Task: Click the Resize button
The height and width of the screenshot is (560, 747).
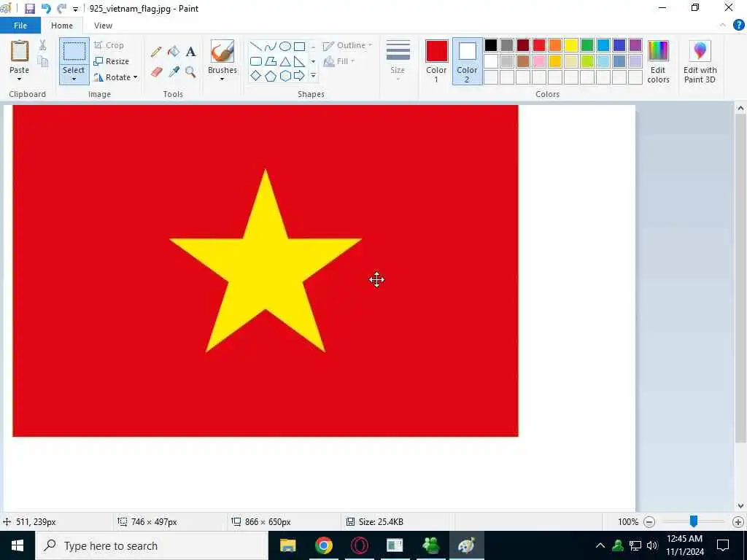Action: (x=112, y=61)
